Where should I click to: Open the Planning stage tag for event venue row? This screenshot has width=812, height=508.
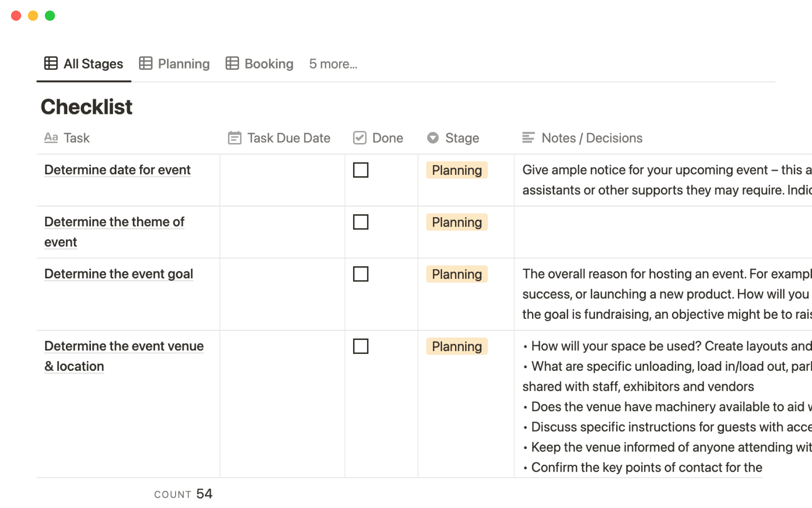[456, 346]
